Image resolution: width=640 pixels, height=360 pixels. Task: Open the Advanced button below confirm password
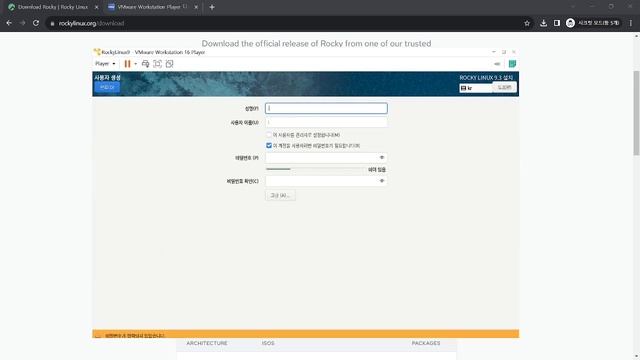pyautogui.click(x=280, y=196)
